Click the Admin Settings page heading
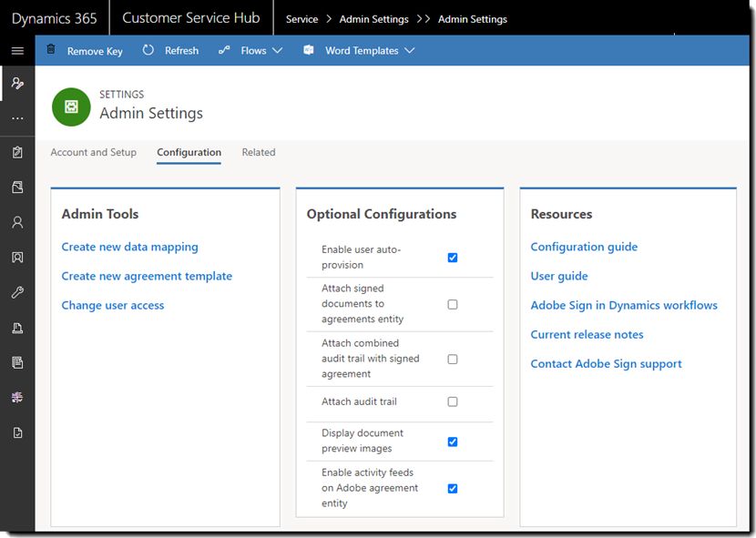Image resolution: width=756 pixels, height=538 pixels. 151,113
